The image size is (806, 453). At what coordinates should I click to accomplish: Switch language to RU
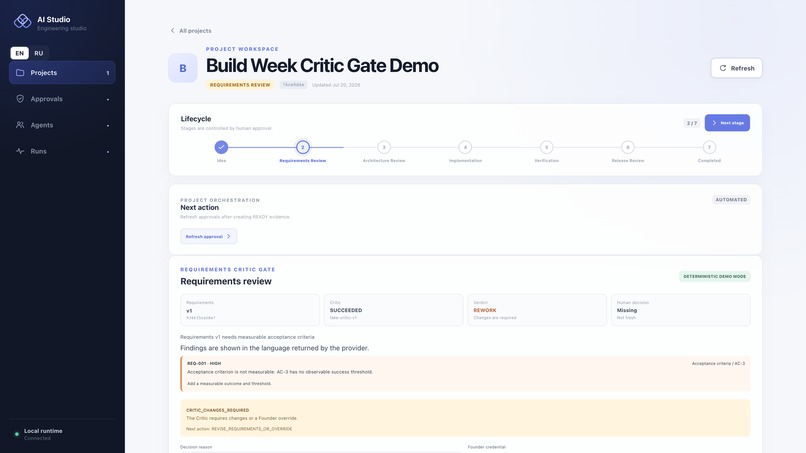point(39,53)
